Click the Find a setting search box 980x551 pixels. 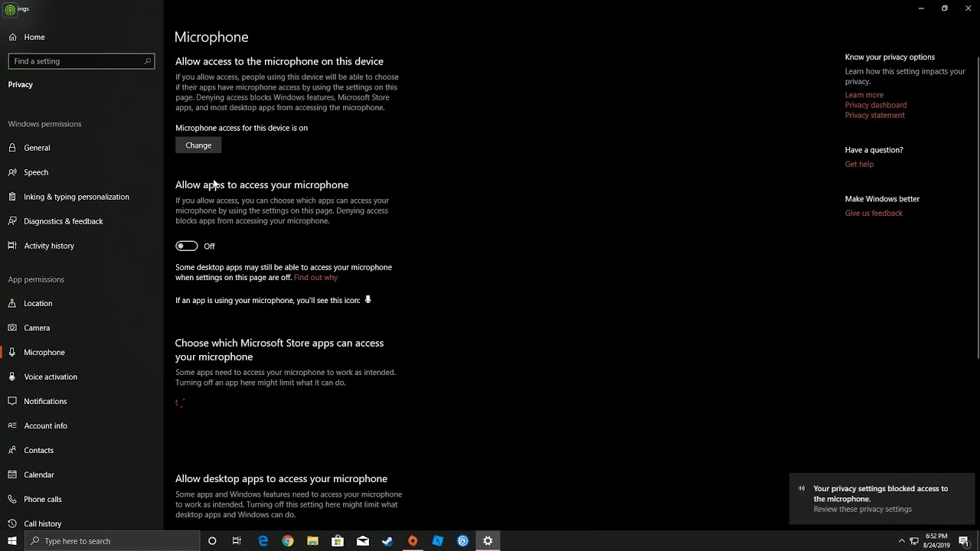[81, 61]
